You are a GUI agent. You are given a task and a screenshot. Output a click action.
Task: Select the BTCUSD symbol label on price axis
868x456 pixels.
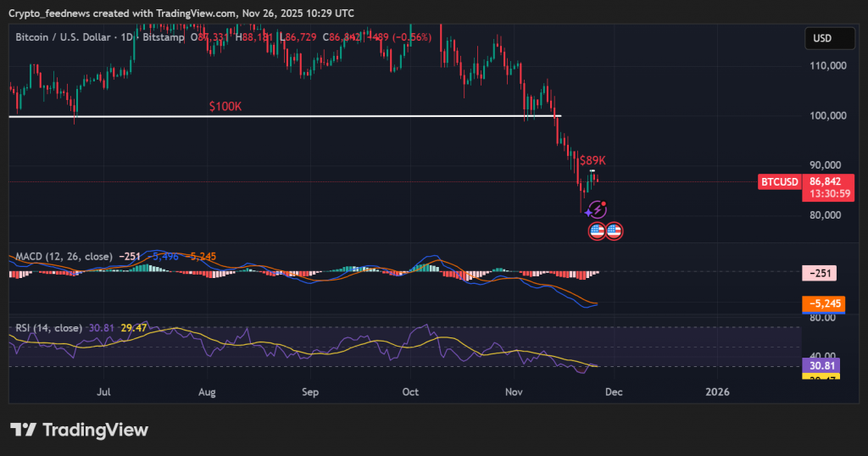779,182
